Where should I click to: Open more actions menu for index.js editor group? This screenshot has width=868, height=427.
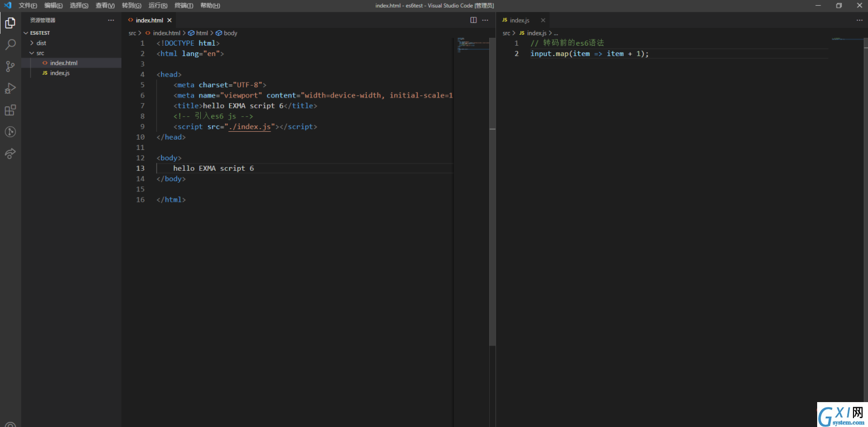coord(859,20)
